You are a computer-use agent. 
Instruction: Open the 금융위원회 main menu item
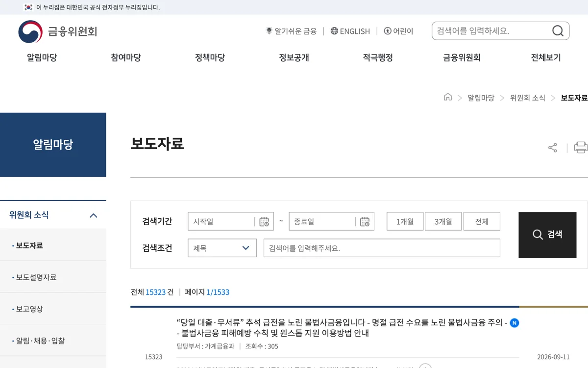[462, 57]
